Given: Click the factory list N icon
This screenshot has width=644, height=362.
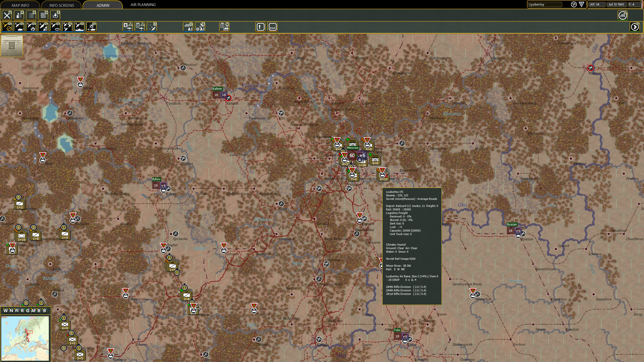Looking at the screenshot, I should (224, 27).
